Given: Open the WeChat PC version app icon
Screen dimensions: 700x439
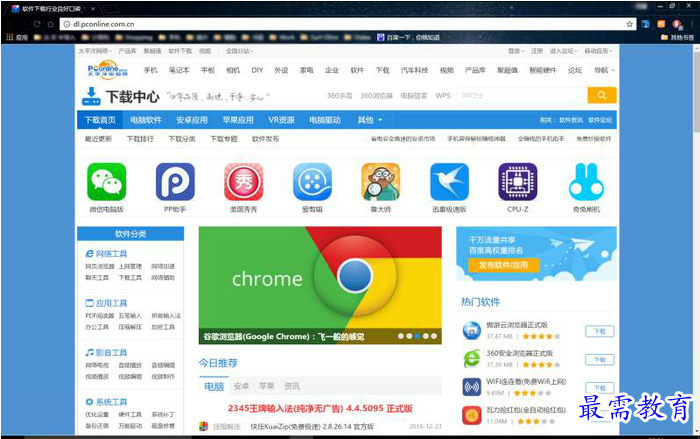Looking at the screenshot, I should [x=107, y=182].
